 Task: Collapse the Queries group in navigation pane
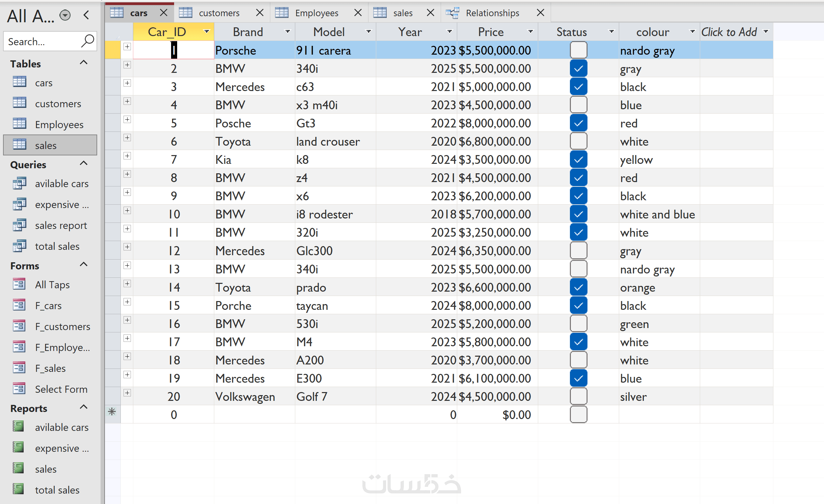(x=83, y=164)
